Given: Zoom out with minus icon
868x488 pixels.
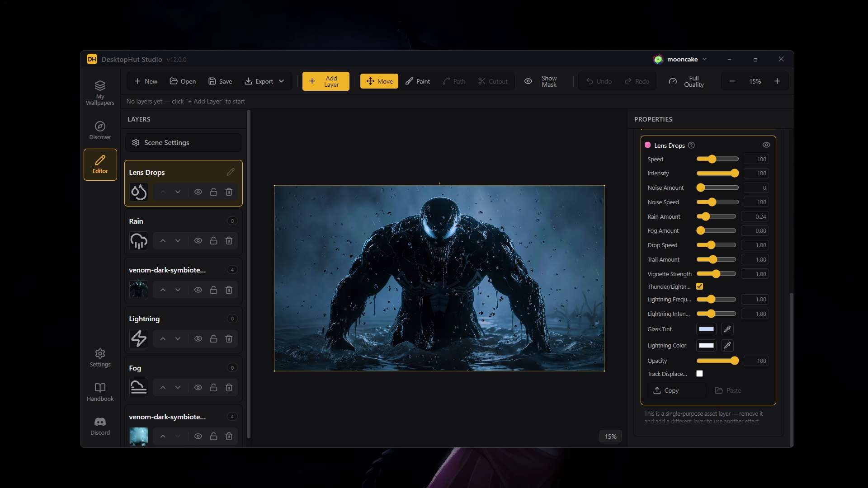Looking at the screenshot, I should (x=732, y=81).
